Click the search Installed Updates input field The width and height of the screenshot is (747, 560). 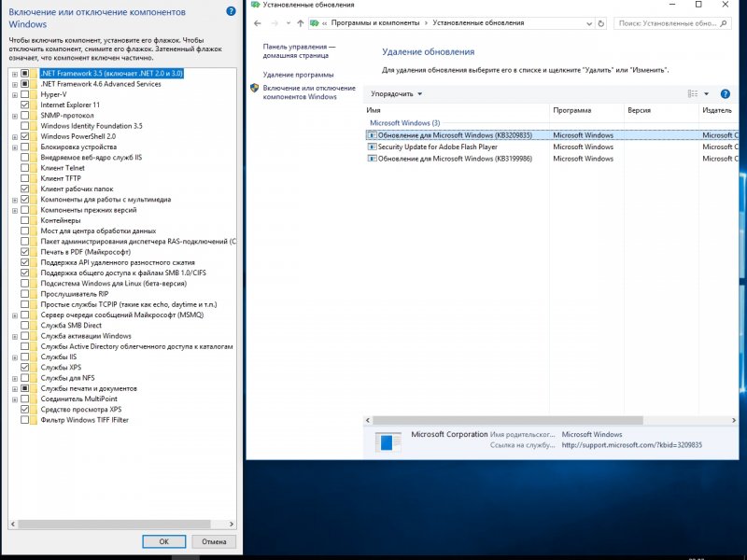point(668,22)
